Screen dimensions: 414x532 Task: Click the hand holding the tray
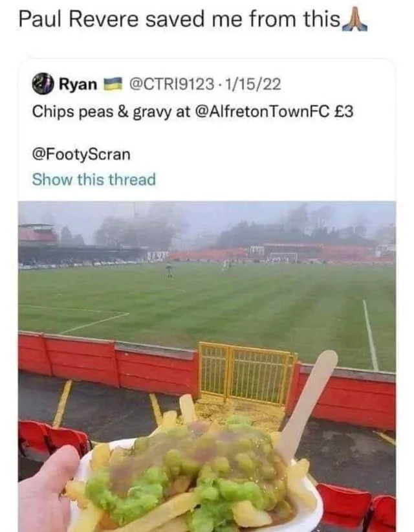pyautogui.click(x=47, y=492)
